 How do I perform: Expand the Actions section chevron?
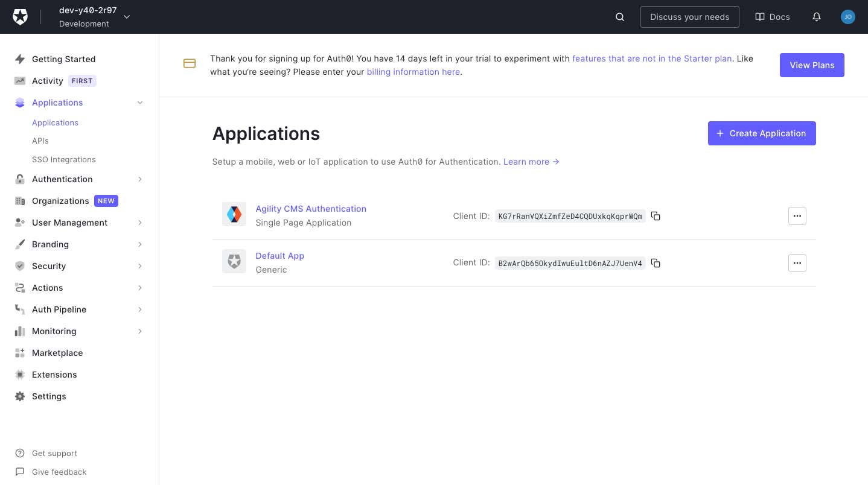click(140, 288)
